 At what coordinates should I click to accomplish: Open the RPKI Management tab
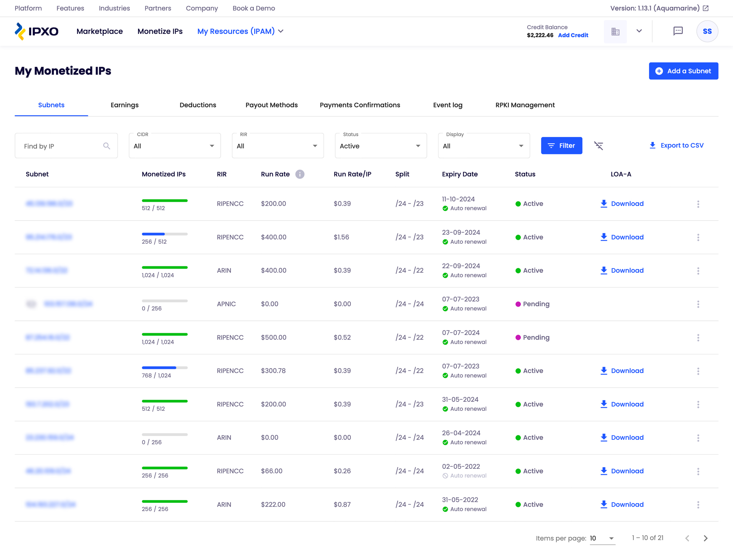525,105
